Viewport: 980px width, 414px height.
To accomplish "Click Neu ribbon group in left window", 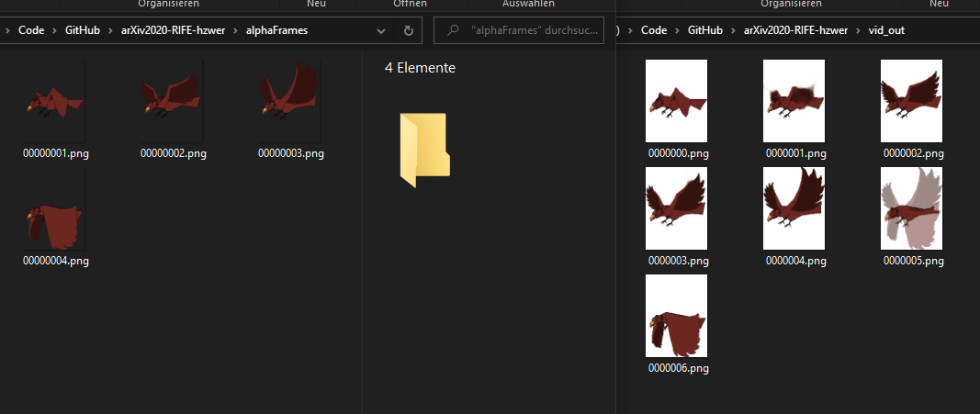I will (316, 4).
